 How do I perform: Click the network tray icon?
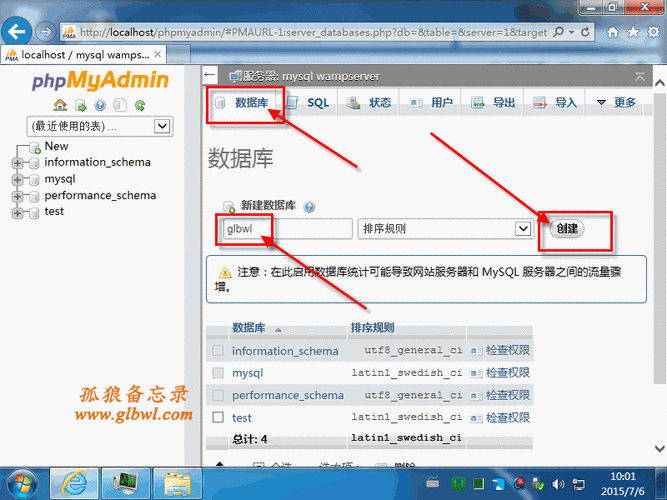pos(579,484)
